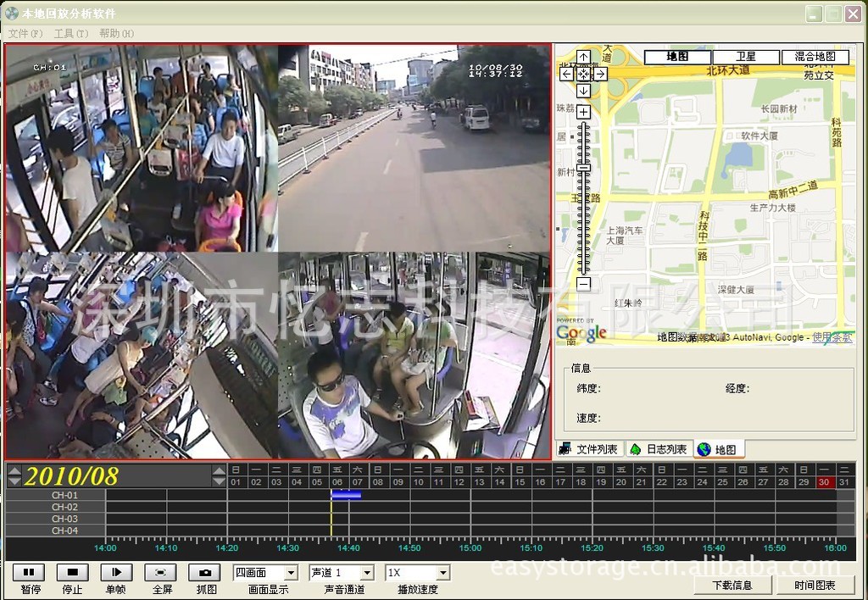Open the 声音通道 audio channel dropdown
868x600 pixels.
[x=368, y=573]
